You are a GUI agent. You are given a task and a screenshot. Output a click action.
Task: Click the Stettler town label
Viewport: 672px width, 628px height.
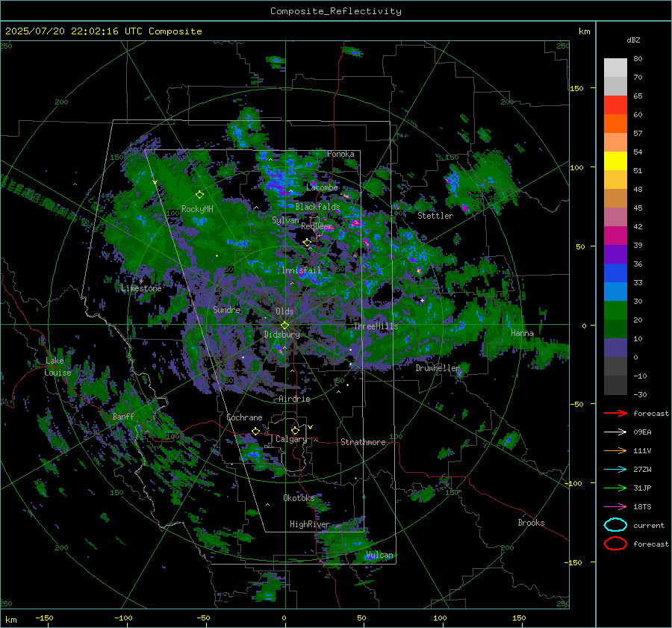pyautogui.click(x=435, y=216)
